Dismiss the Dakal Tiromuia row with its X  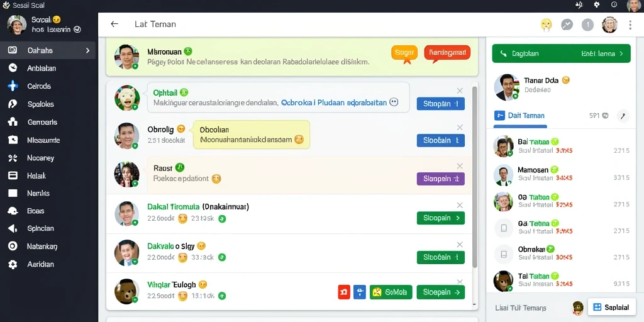tap(460, 206)
